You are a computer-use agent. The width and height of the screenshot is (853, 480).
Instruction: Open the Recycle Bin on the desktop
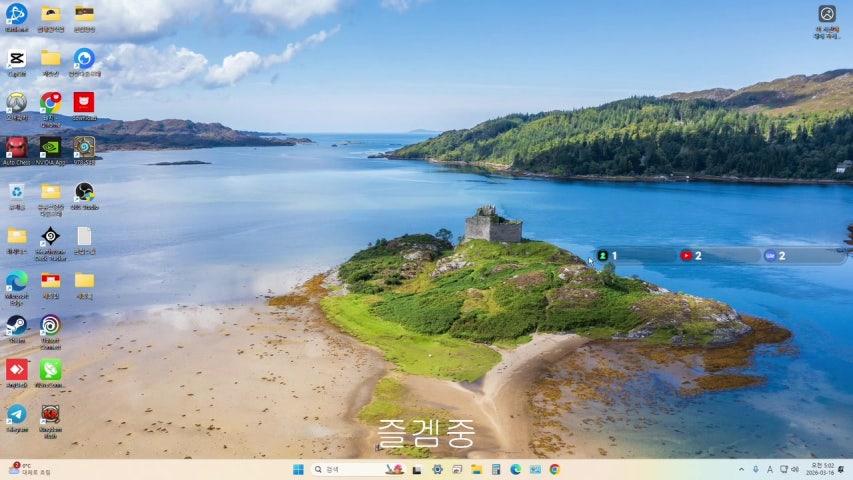tap(17, 191)
